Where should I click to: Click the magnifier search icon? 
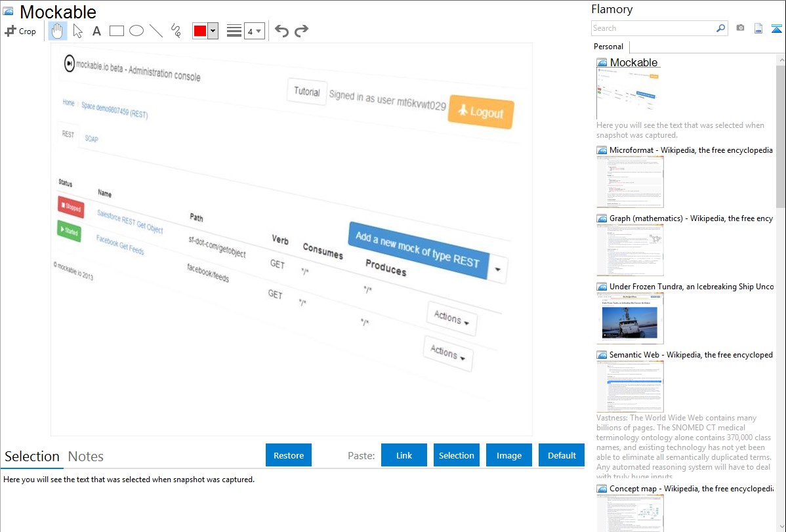720,28
